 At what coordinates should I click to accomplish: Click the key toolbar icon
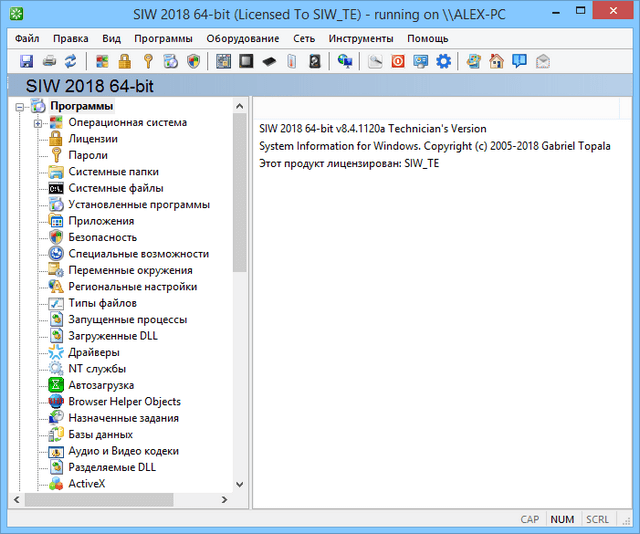[x=148, y=61]
